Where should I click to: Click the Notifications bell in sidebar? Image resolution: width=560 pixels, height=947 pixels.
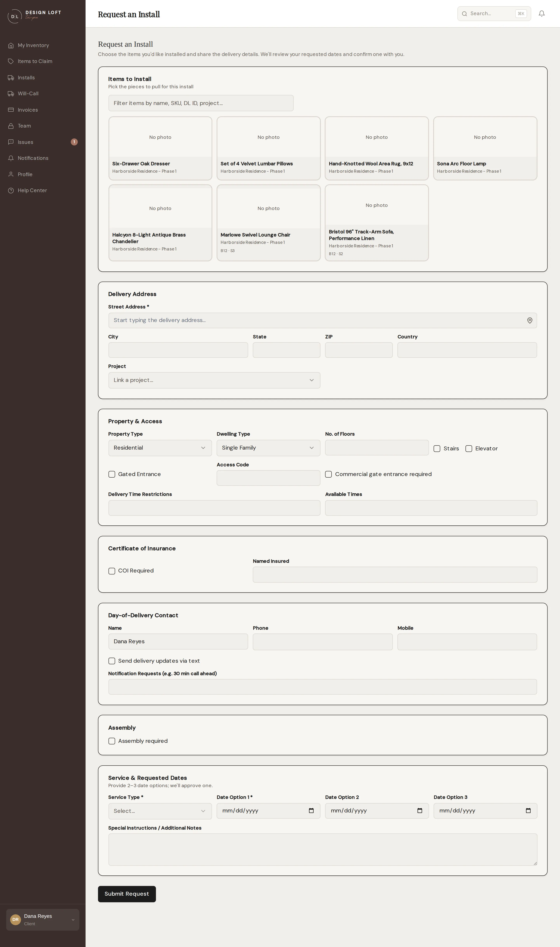pyautogui.click(x=11, y=158)
